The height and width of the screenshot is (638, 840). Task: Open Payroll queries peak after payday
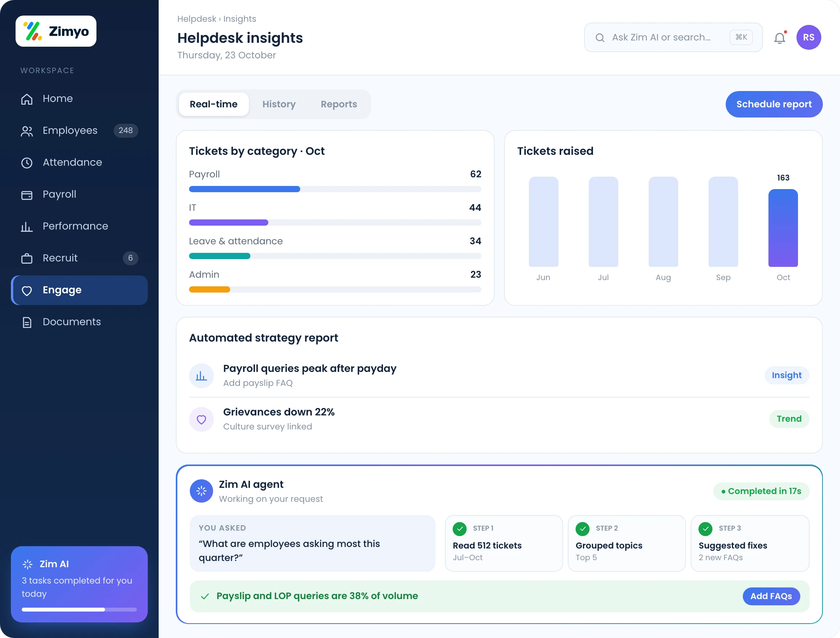coord(499,375)
